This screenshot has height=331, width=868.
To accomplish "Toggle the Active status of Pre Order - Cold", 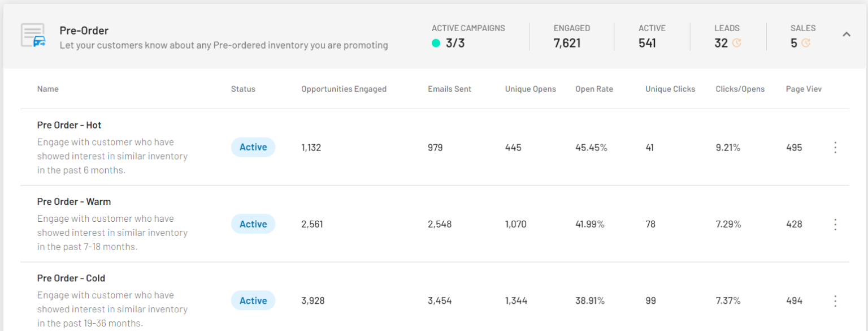I will (253, 300).
